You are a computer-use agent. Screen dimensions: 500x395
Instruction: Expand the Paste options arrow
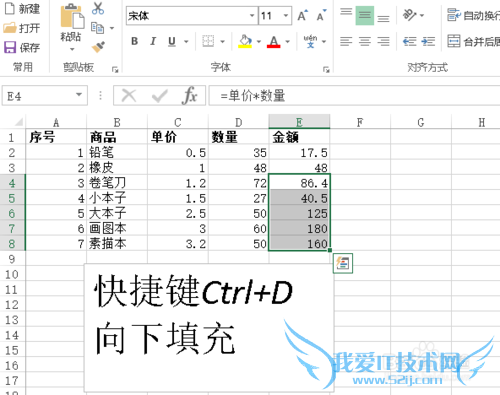72,49
